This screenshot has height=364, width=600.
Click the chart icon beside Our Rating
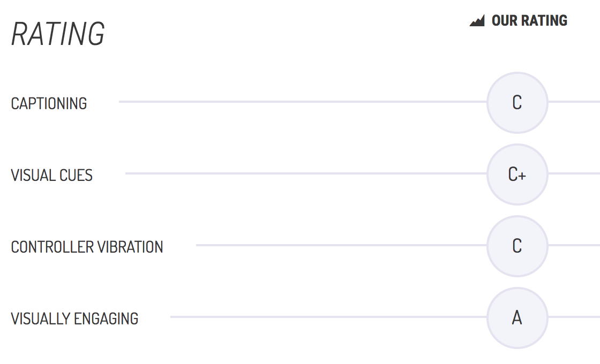(x=477, y=20)
